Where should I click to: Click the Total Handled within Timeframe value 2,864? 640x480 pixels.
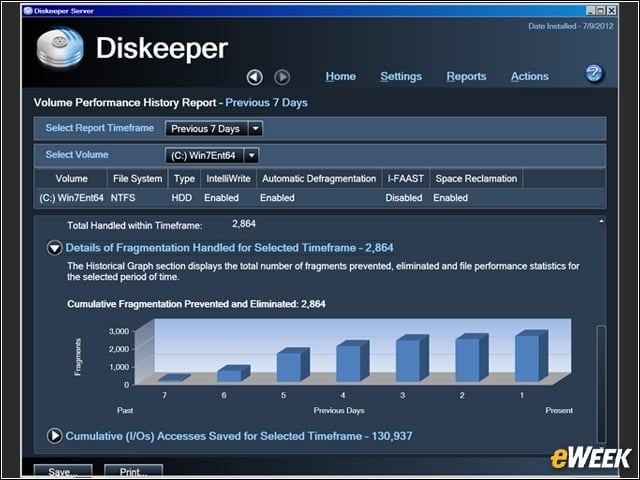tap(244, 224)
